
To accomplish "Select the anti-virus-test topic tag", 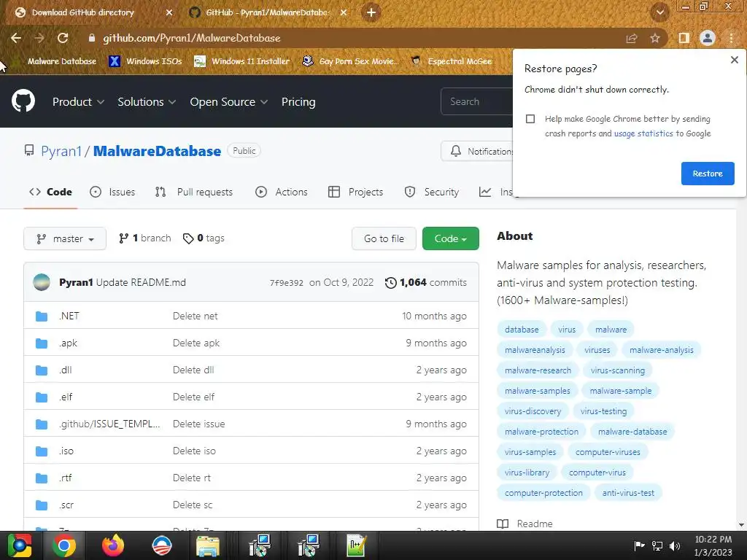I will coord(628,493).
